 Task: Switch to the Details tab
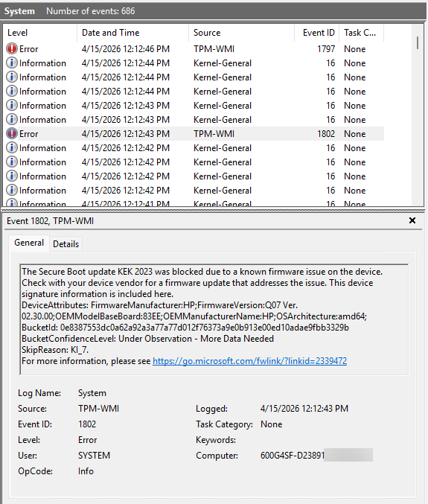click(x=66, y=244)
